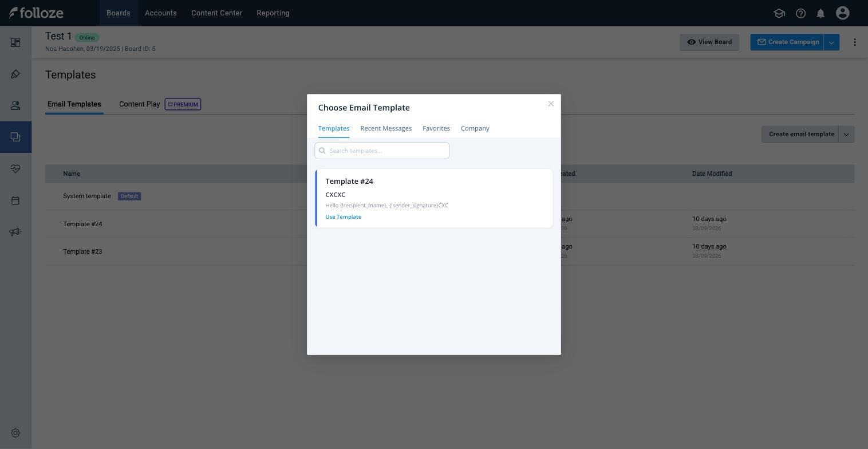Select the Templates tab in dialog
868x449 pixels.
[334, 128]
